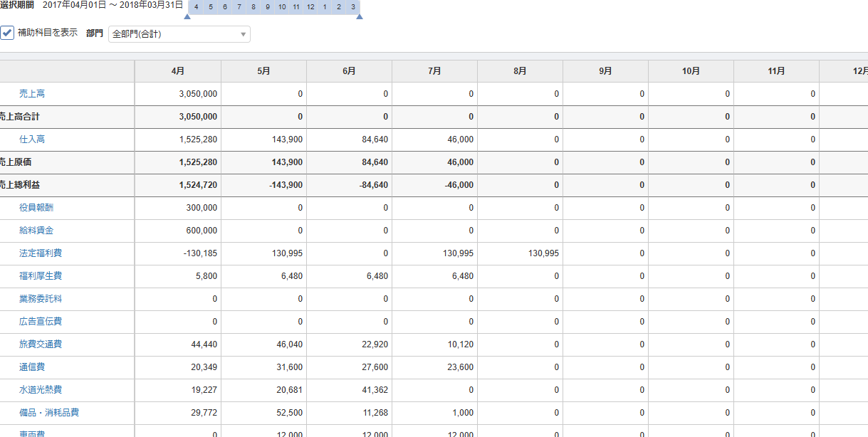Viewport: 868px width, 437px height.
Task: Open the 水道光熱費 account link
Action: coord(41,390)
